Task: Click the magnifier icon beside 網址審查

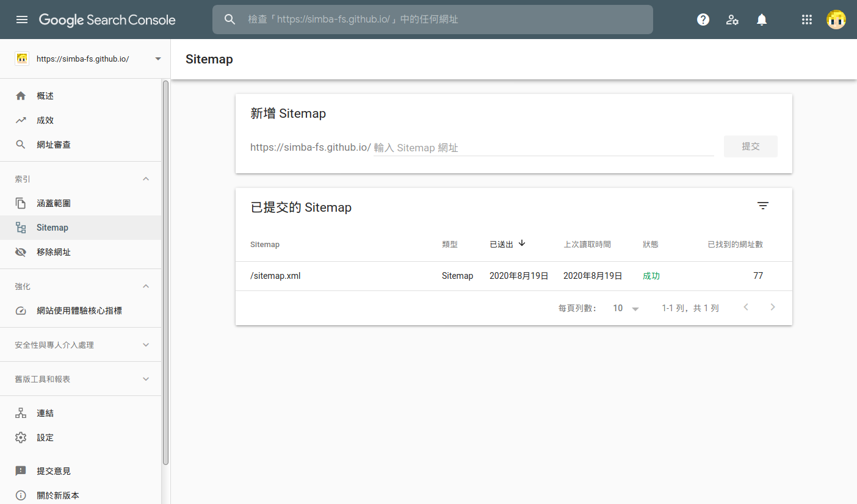Action: (21, 145)
